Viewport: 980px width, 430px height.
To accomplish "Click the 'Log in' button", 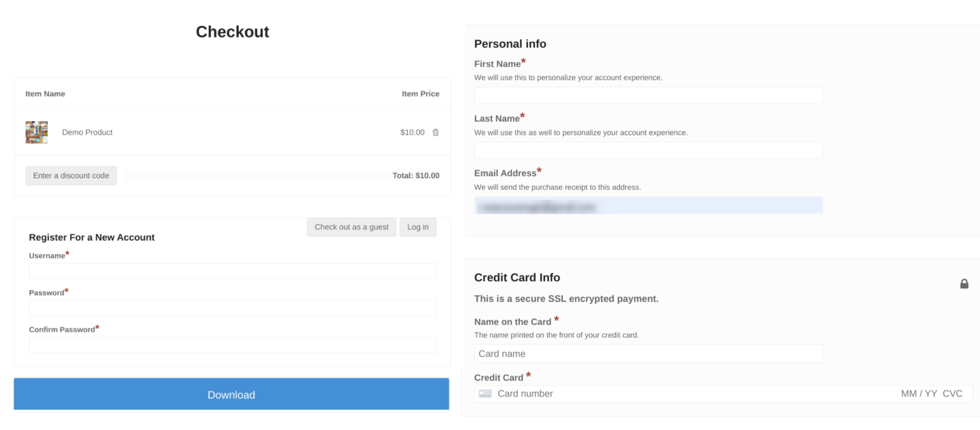I will click(x=417, y=227).
